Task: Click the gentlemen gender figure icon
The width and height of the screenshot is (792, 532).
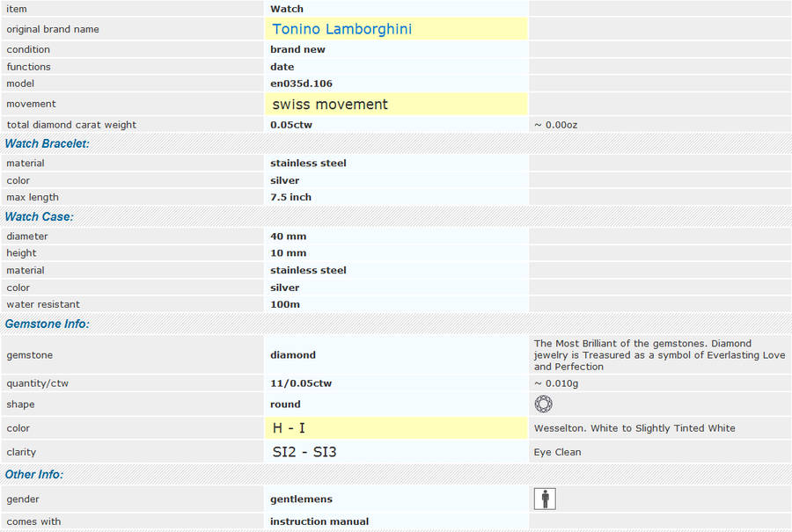Action: click(545, 499)
